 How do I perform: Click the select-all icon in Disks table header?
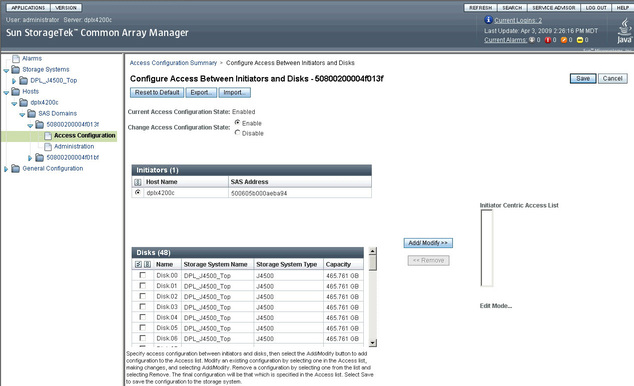pyautogui.click(x=138, y=264)
